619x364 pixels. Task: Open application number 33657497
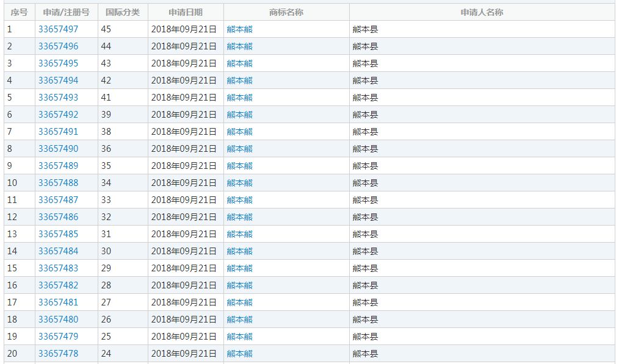coord(58,29)
